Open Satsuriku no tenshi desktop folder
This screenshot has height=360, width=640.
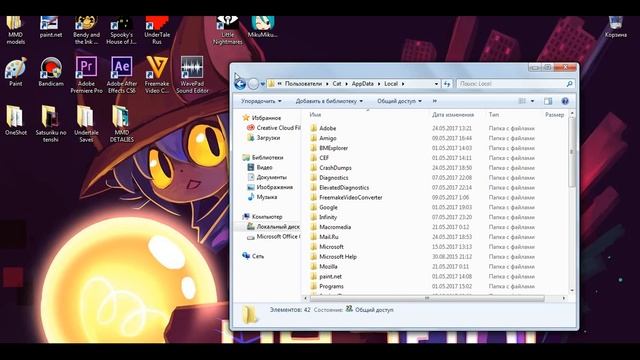(51, 124)
